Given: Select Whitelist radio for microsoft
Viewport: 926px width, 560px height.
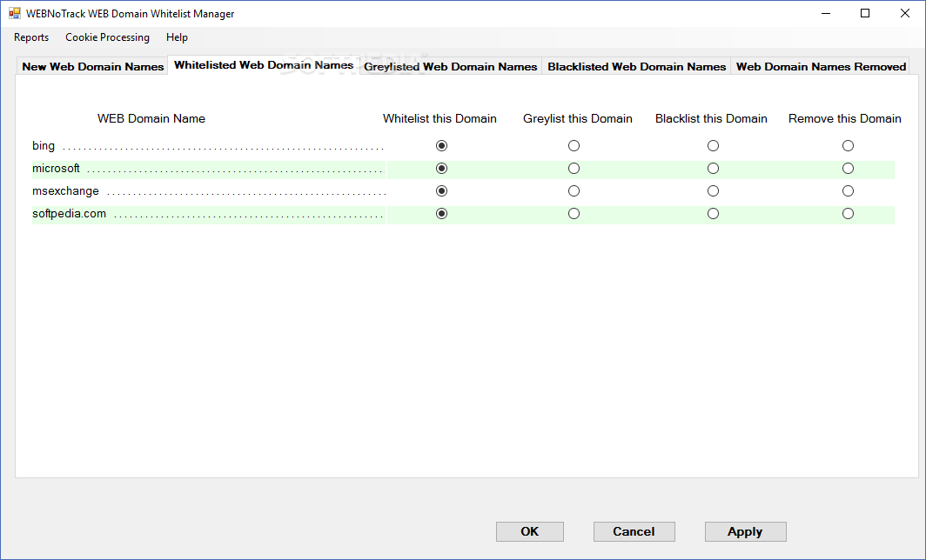Looking at the screenshot, I should click(x=441, y=168).
